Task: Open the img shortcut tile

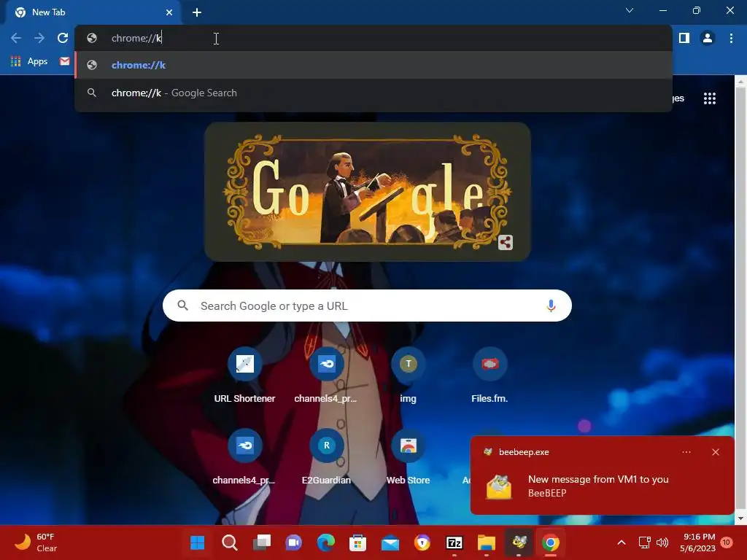Action: point(409,376)
